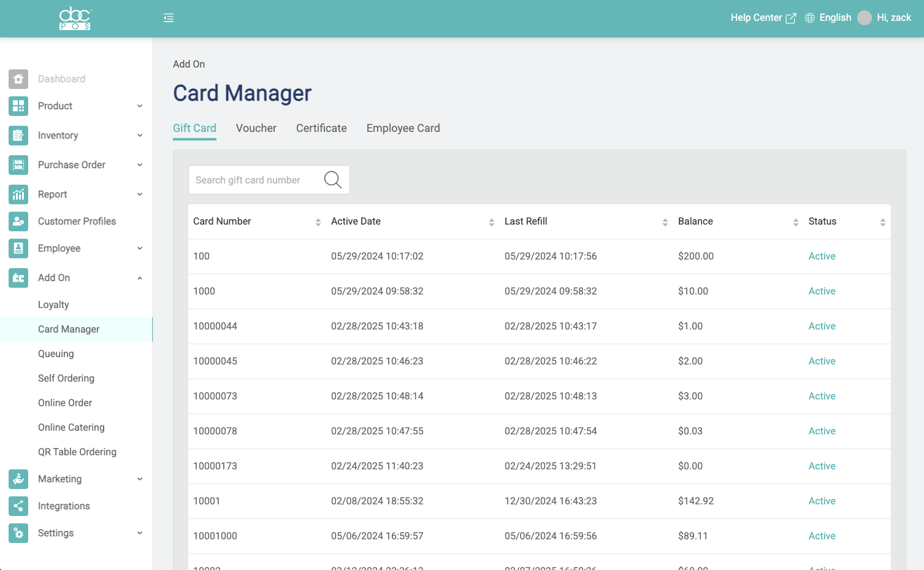Screen dimensions: 924x570
Task: Sort table by Card Number column
Action: coord(318,222)
